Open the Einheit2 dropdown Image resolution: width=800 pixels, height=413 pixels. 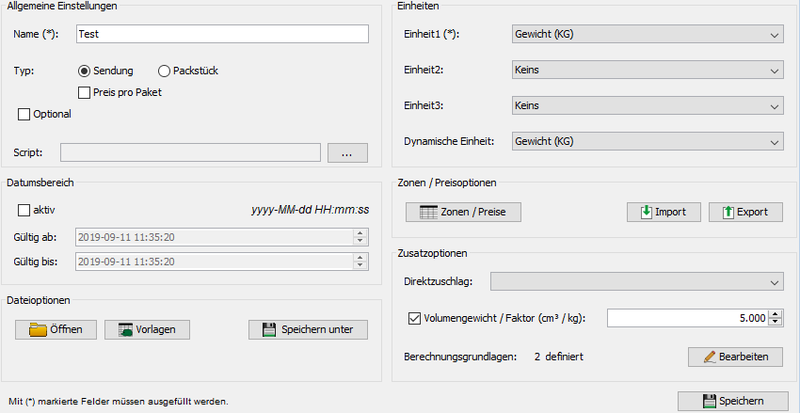[x=646, y=71]
